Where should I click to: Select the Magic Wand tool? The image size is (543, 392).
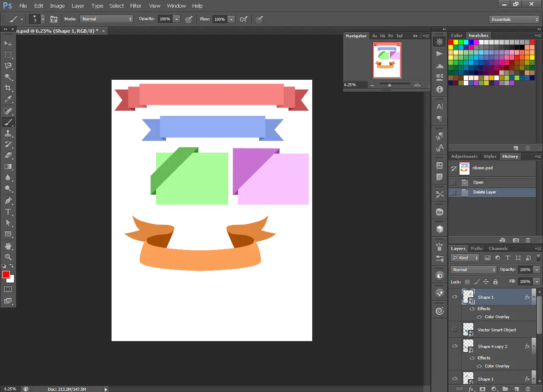coord(8,77)
